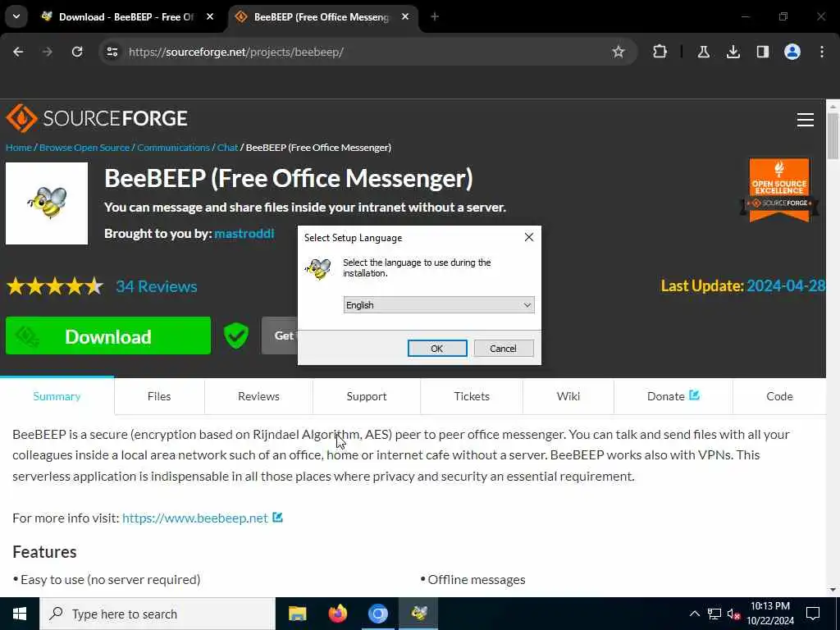This screenshot has height=630, width=840.
Task: Click the address bar URL field
Action: (367, 52)
